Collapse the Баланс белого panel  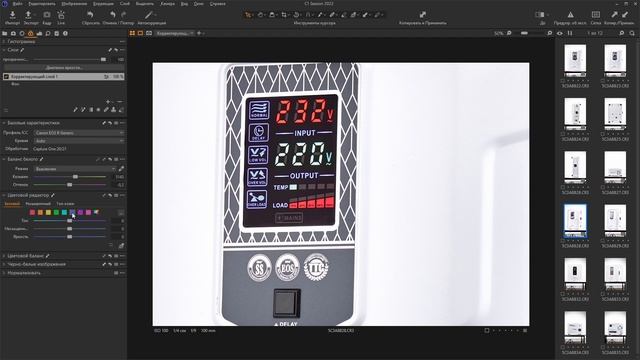[4, 159]
